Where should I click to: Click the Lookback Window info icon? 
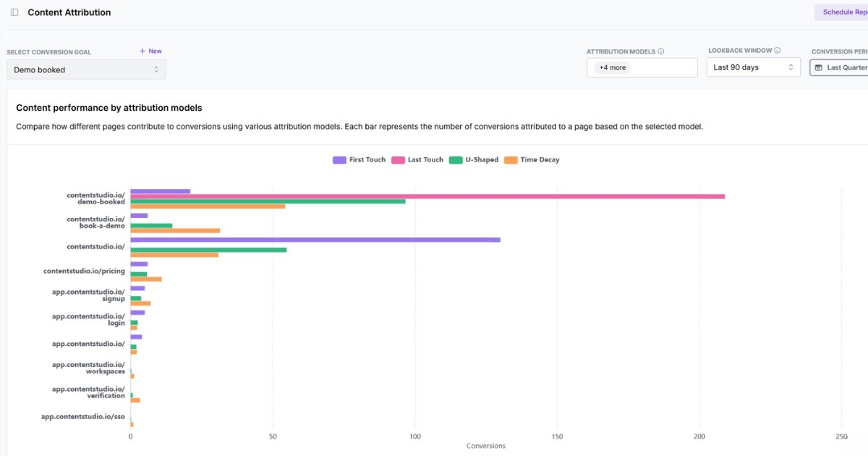tap(777, 50)
